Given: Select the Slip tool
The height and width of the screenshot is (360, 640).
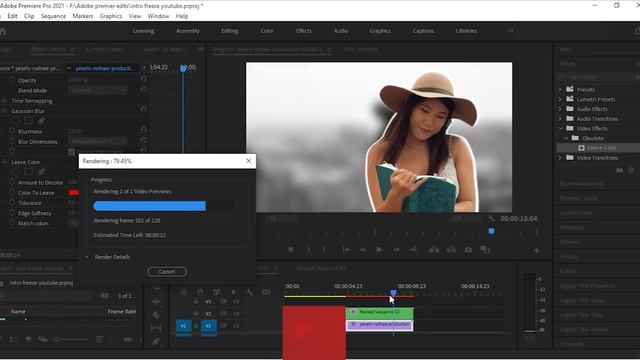Looking at the screenshot, I should click(x=156, y=328).
